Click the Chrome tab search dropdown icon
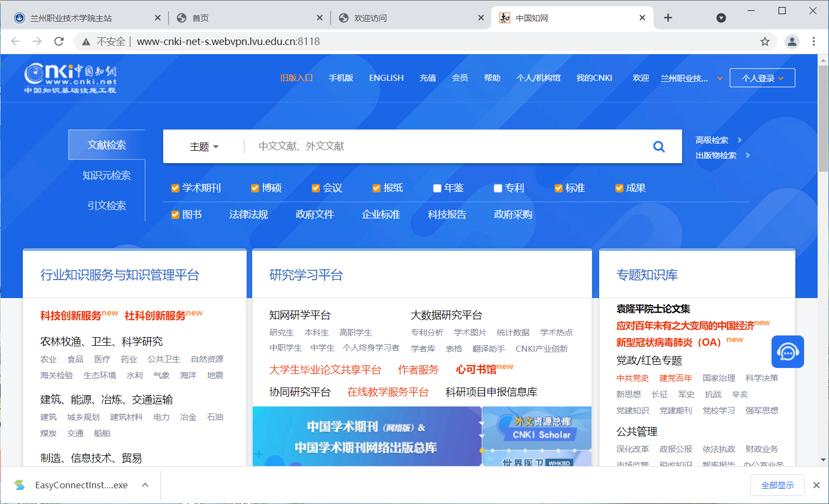This screenshot has height=504, width=829. tap(721, 18)
